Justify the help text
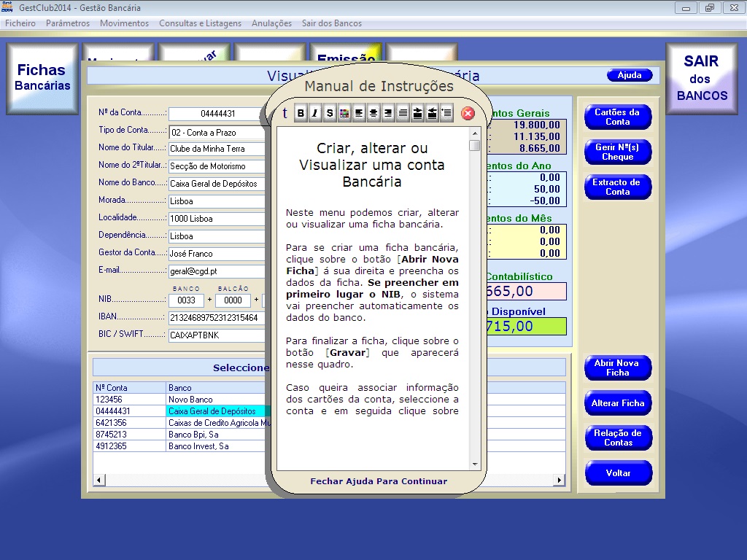The image size is (747, 560). click(403, 113)
